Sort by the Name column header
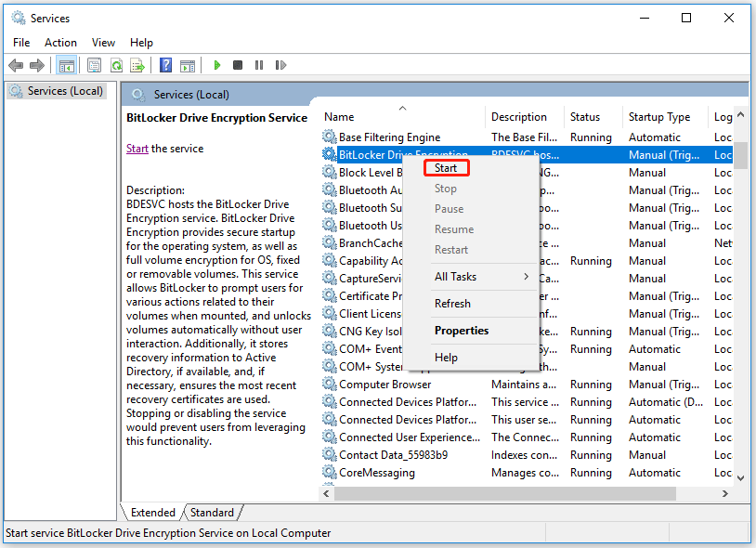756x548 pixels. (x=402, y=117)
